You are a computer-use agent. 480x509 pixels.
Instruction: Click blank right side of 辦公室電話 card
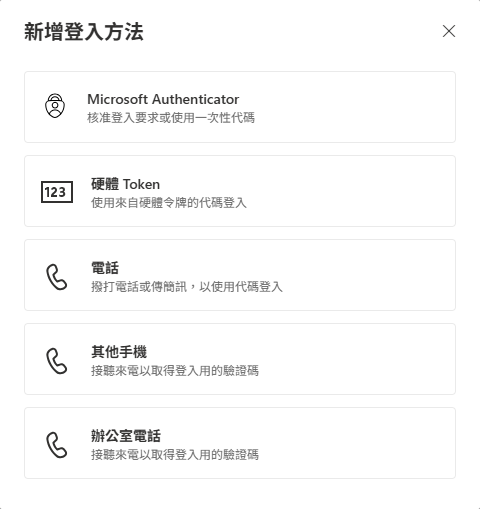357,443
